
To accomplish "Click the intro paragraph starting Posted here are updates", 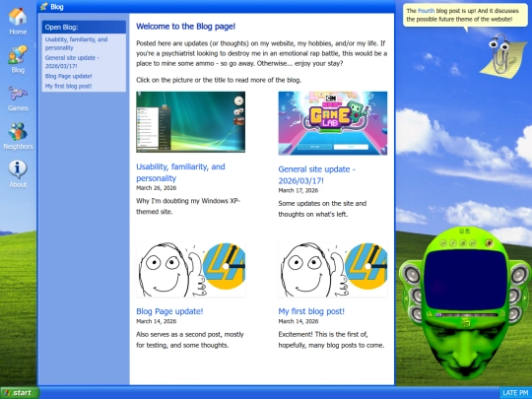I will pos(262,53).
